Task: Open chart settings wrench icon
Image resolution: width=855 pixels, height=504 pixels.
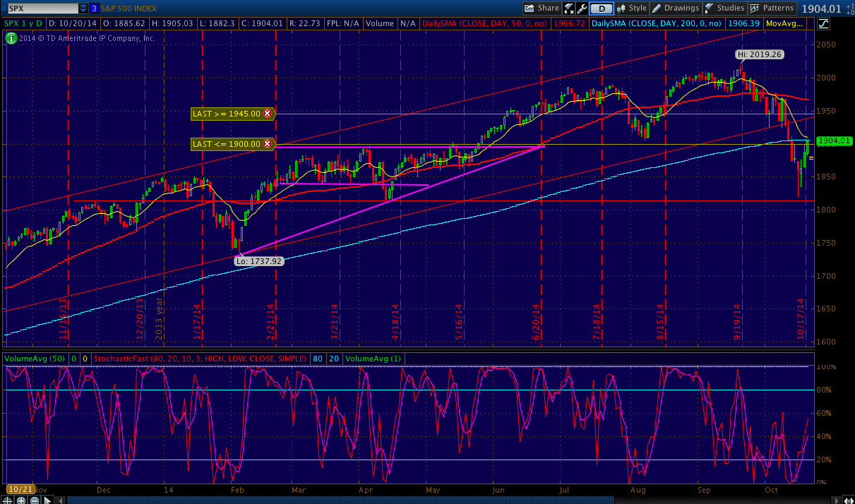Action: [582, 8]
